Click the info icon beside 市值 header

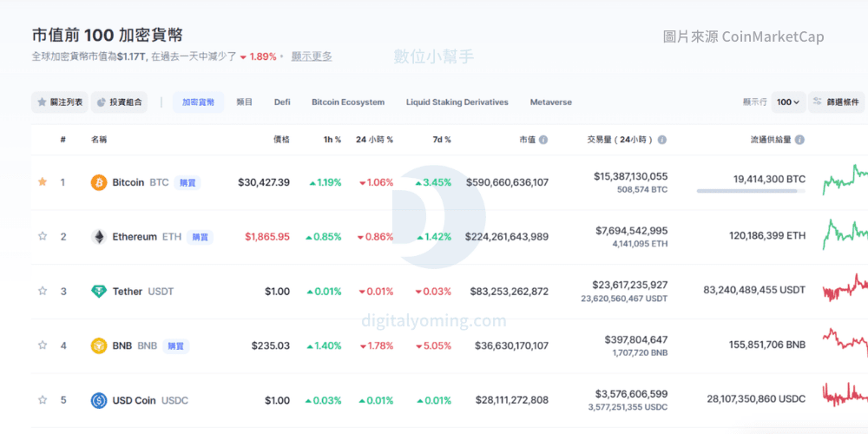tap(543, 140)
